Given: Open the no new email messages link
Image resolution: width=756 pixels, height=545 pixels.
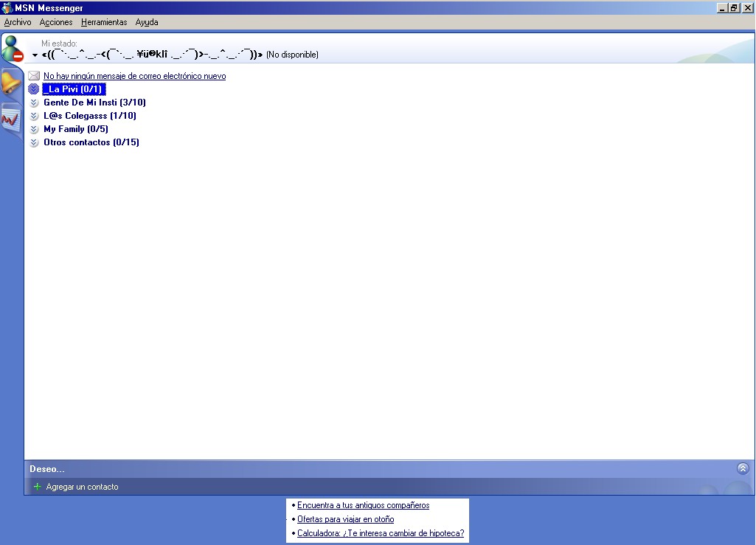Looking at the screenshot, I should [134, 76].
